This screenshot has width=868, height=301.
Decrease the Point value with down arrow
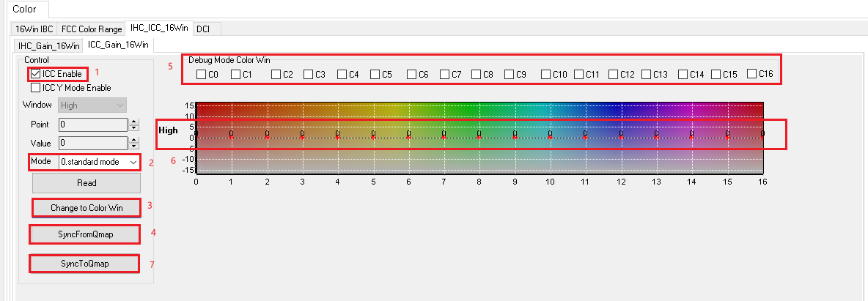(x=133, y=128)
